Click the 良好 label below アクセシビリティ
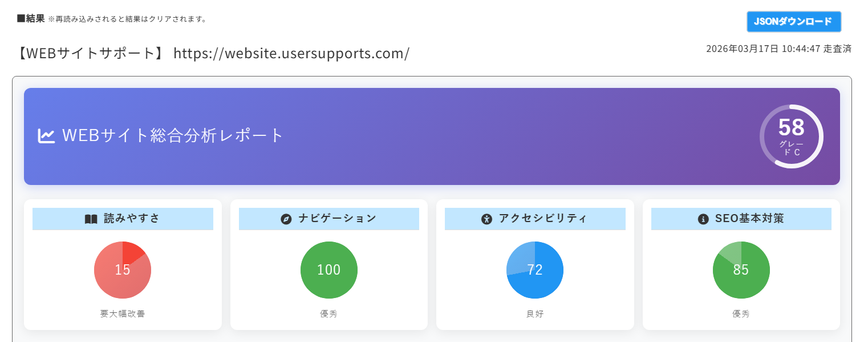 point(534,313)
